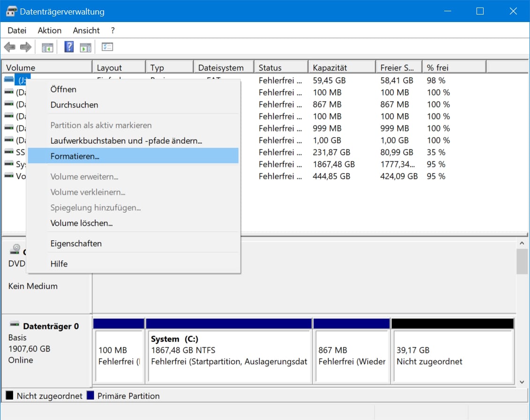Sort by the Freier S... column header
Screen dimensions: 530x420
[399, 67]
